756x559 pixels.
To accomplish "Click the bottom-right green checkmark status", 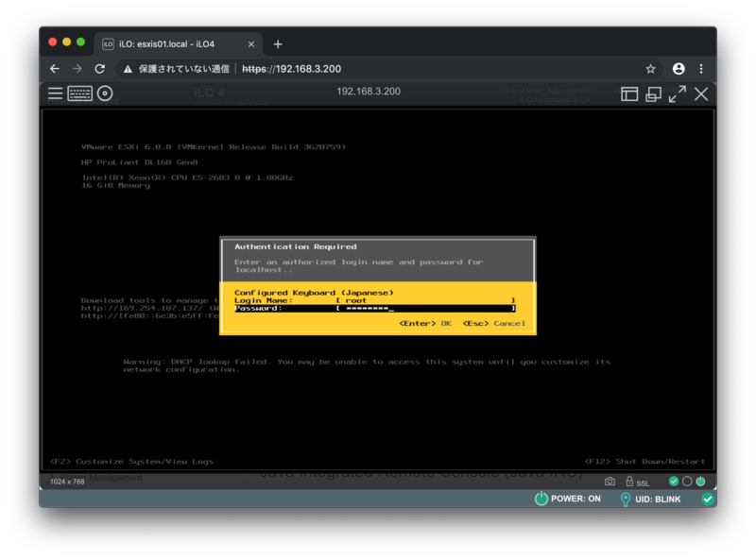I will click(707, 500).
